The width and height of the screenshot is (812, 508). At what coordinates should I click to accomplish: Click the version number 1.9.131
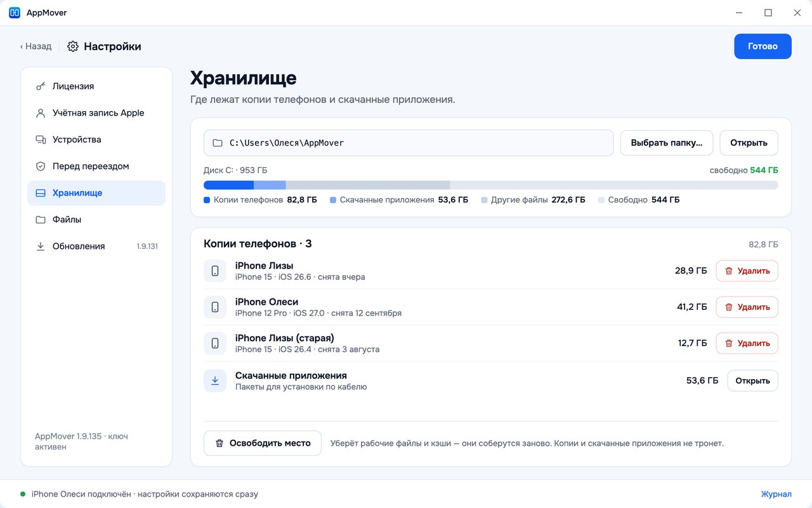(x=147, y=246)
